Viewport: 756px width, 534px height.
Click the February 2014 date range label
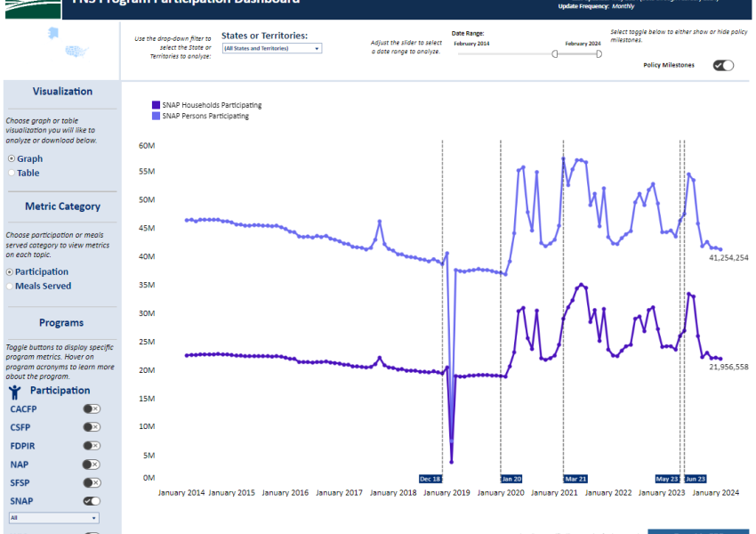[x=471, y=44]
